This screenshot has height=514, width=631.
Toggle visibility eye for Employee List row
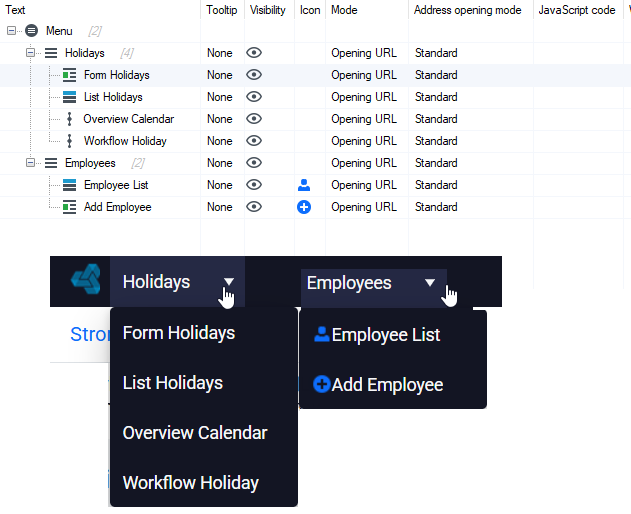pyautogui.click(x=254, y=185)
